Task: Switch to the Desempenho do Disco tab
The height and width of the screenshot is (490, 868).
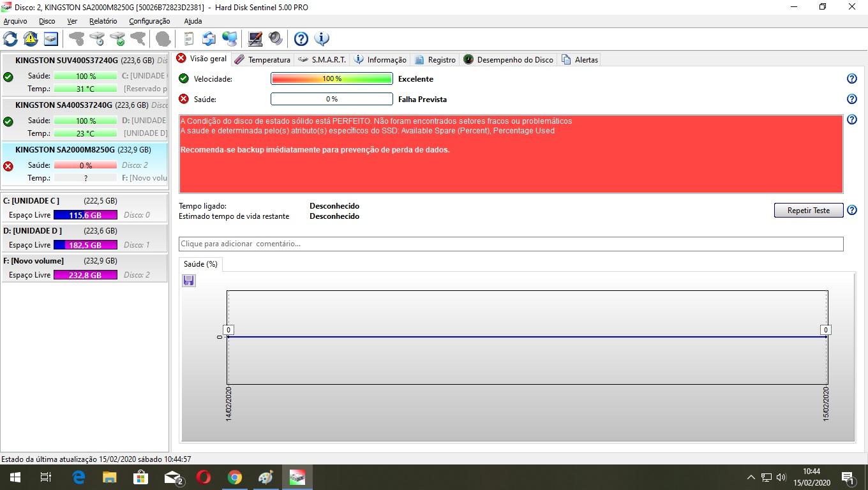Action: pyautogui.click(x=509, y=59)
